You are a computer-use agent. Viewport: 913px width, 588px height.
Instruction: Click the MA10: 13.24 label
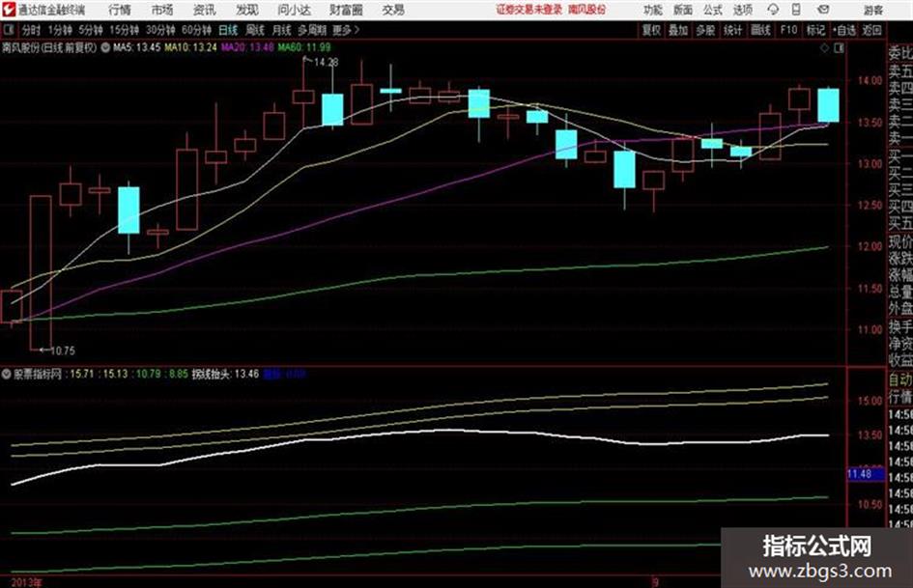pyautogui.click(x=190, y=47)
